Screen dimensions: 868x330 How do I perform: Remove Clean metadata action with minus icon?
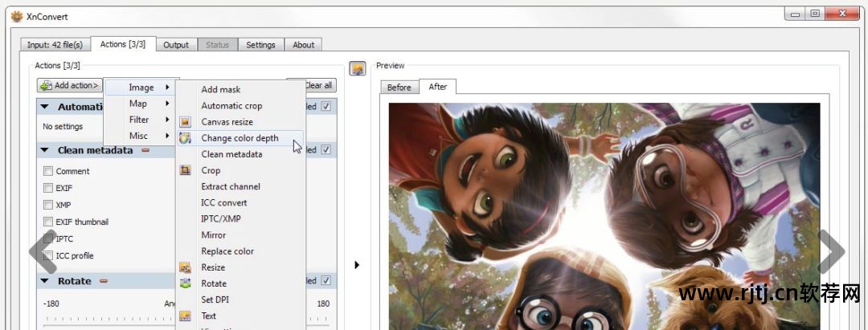tap(145, 150)
